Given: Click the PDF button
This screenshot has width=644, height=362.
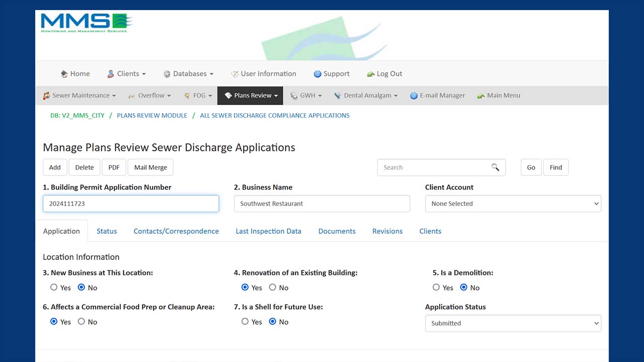Looking at the screenshot, I should [114, 167].
